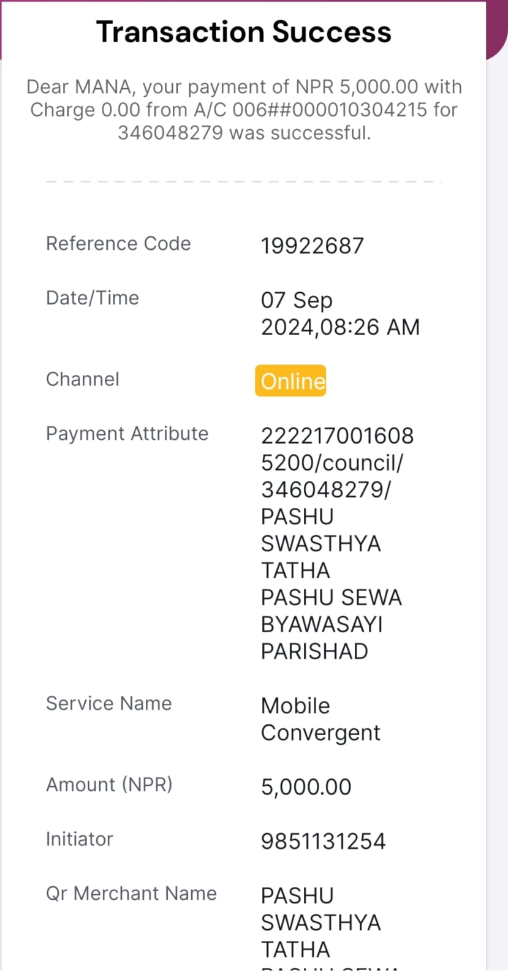Click the Qr Merchant Name label

(x=131, y=894)
